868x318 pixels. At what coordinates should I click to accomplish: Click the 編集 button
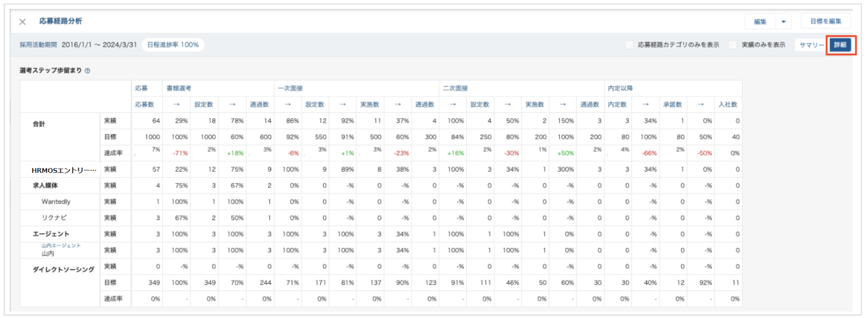click(x=760, y=22)
